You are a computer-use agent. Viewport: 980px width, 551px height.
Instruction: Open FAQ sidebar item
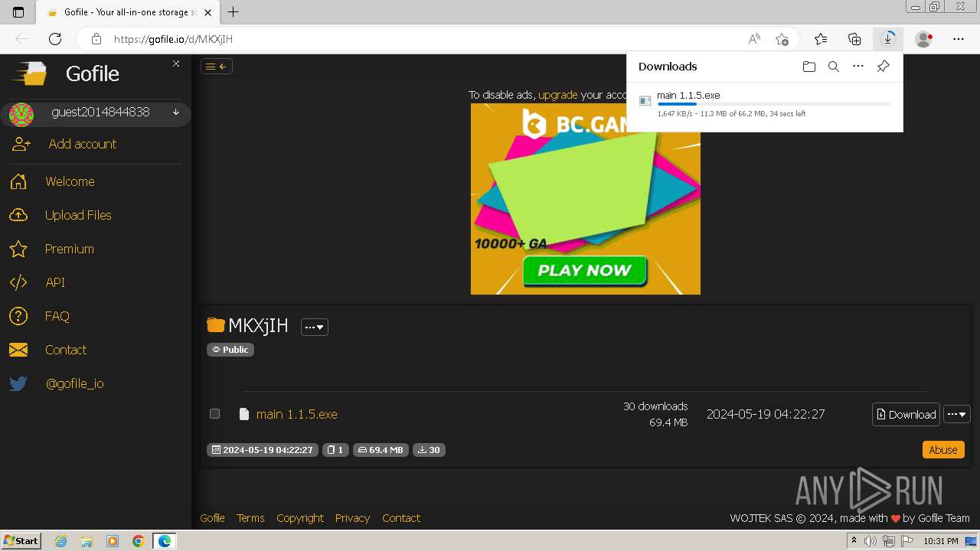tap(57, 316)
